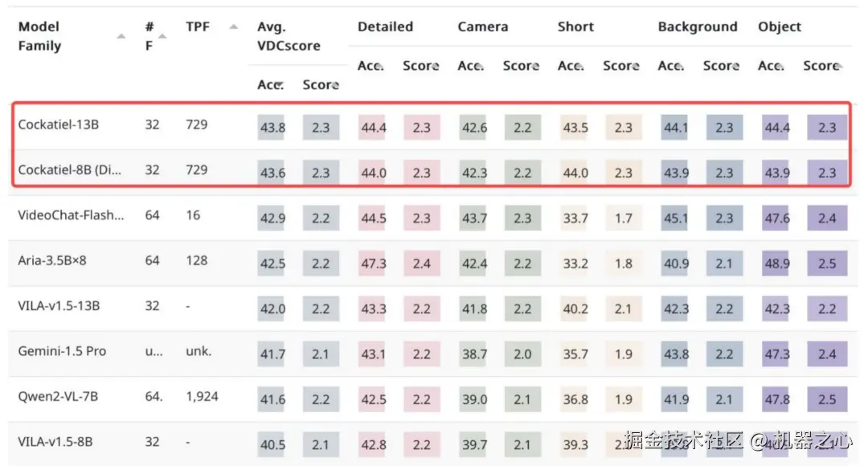The image size is (868, 466).
Task: Click the sort arrow next to TPF
Action: coord(233,27)
